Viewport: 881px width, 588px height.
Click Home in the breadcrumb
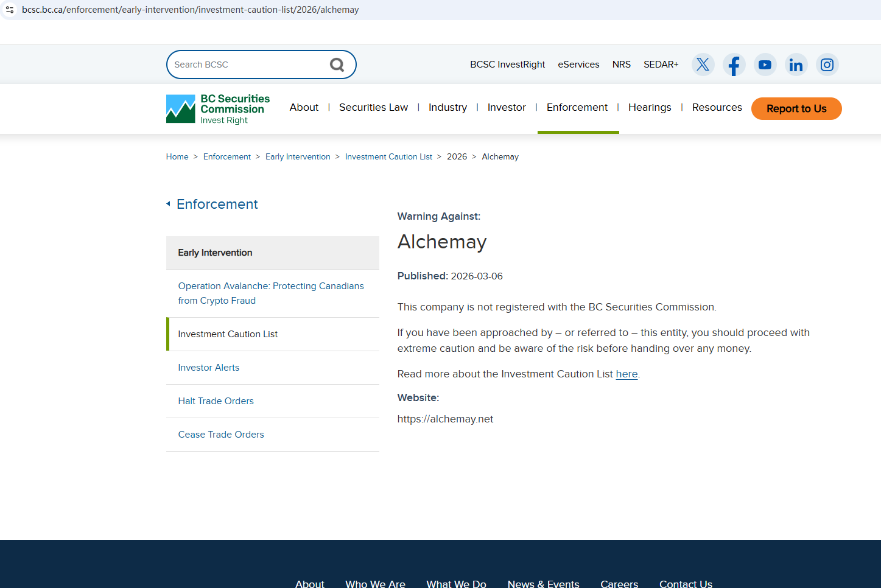pyautogui.click(x=177, y=157)
